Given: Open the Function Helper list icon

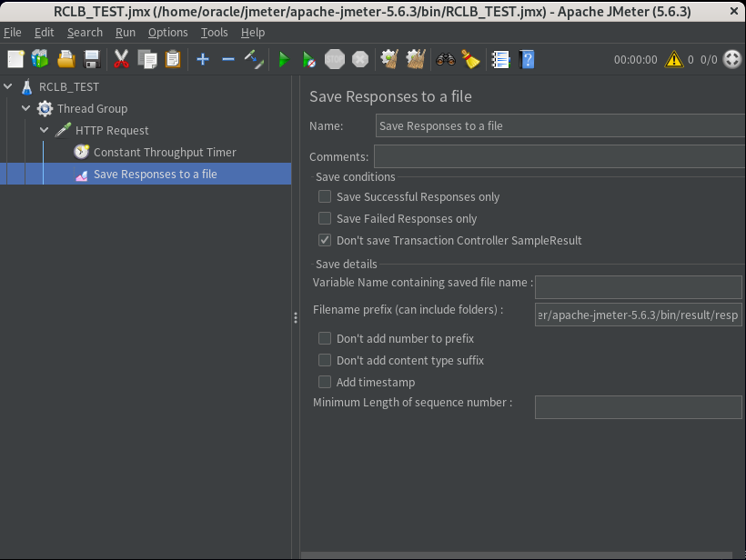Looking at the screenshot, I should (499, 59).
